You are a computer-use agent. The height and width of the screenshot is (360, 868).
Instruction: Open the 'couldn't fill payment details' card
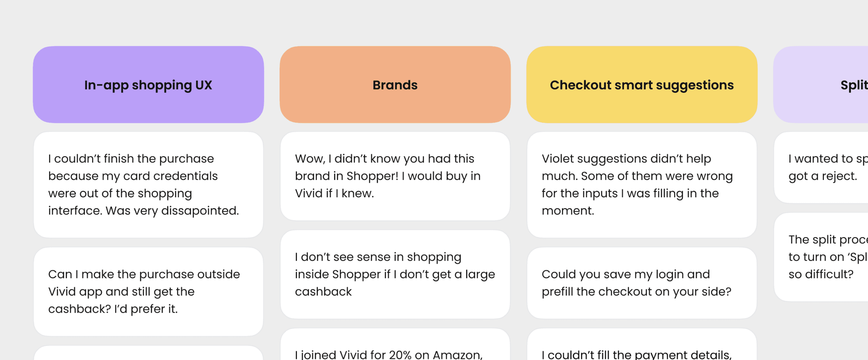(642, 344)
